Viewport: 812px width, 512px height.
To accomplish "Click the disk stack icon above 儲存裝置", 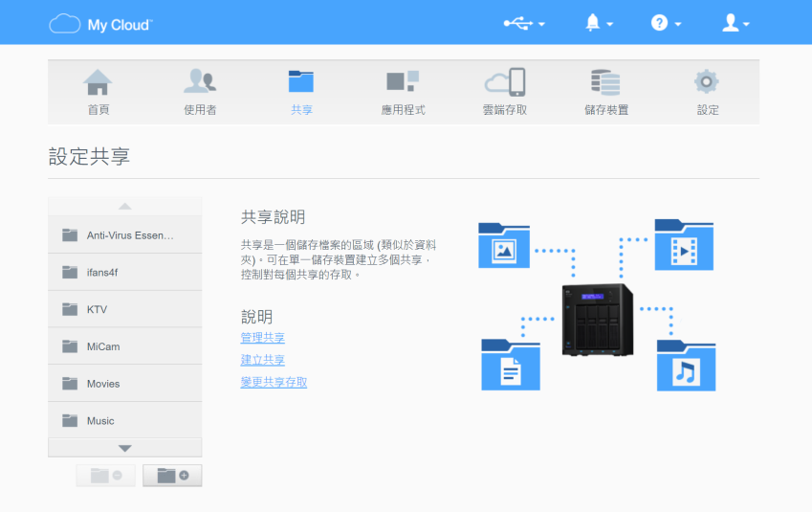I will [x=605, y=82].
